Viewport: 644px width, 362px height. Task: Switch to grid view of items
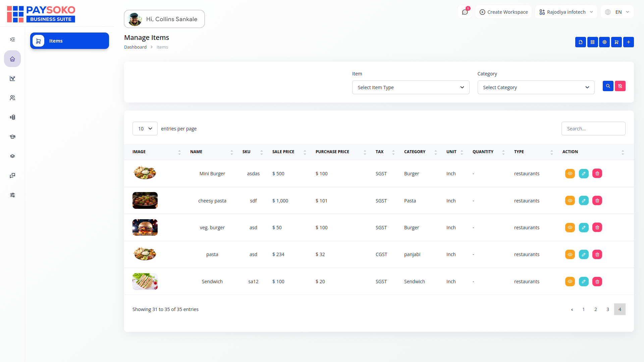592,42
